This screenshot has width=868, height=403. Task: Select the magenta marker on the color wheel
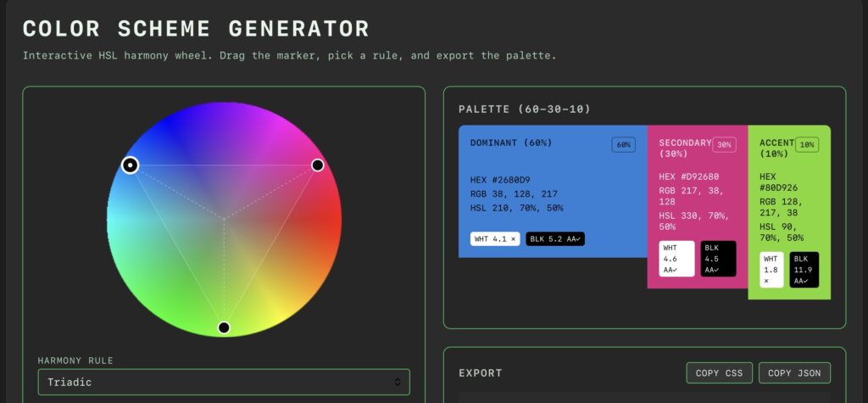[x=317, y=165]
